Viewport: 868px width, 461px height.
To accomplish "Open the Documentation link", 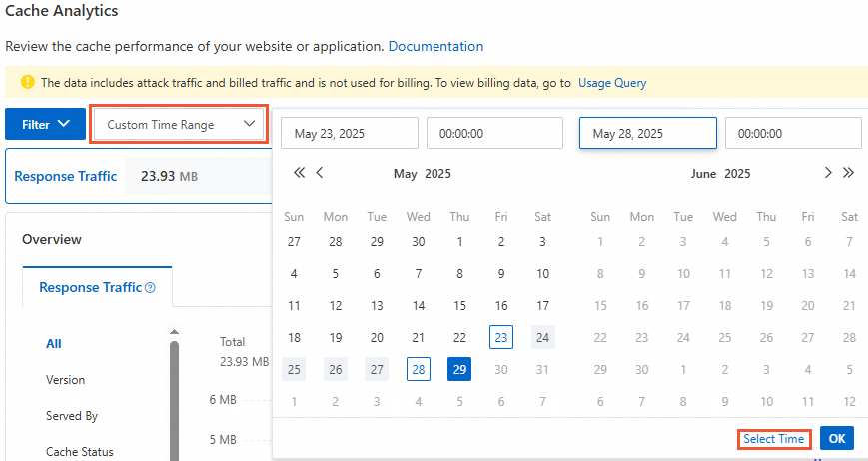I will (x=435, y=47).
